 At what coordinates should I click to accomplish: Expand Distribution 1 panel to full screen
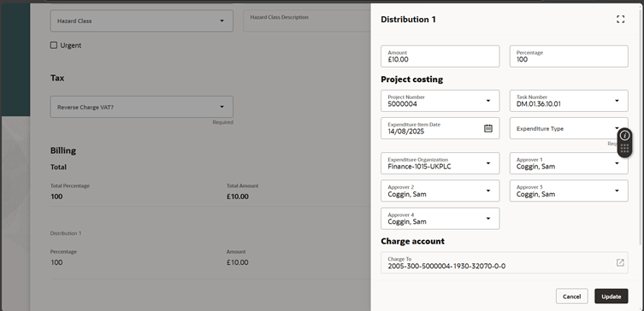620,20
